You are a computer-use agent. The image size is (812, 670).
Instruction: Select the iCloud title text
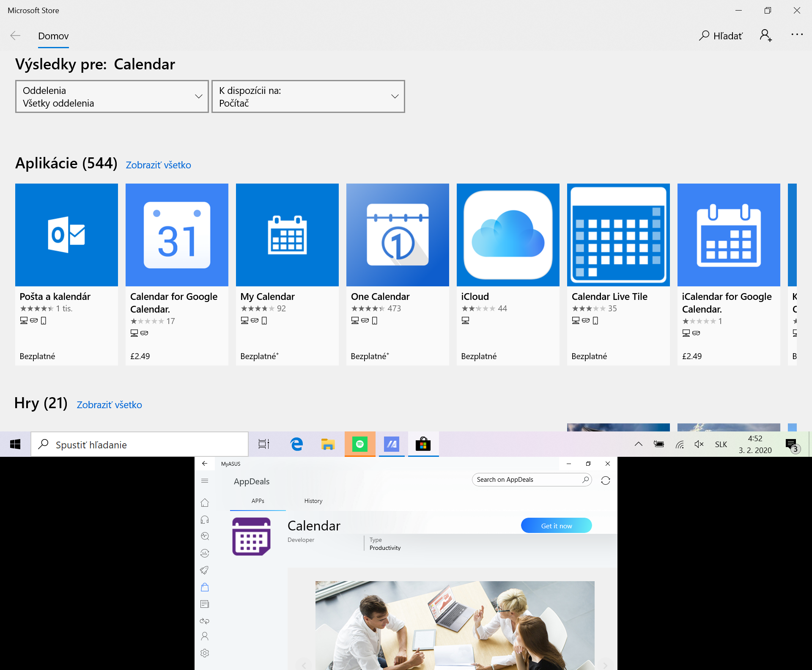(475, 297)
